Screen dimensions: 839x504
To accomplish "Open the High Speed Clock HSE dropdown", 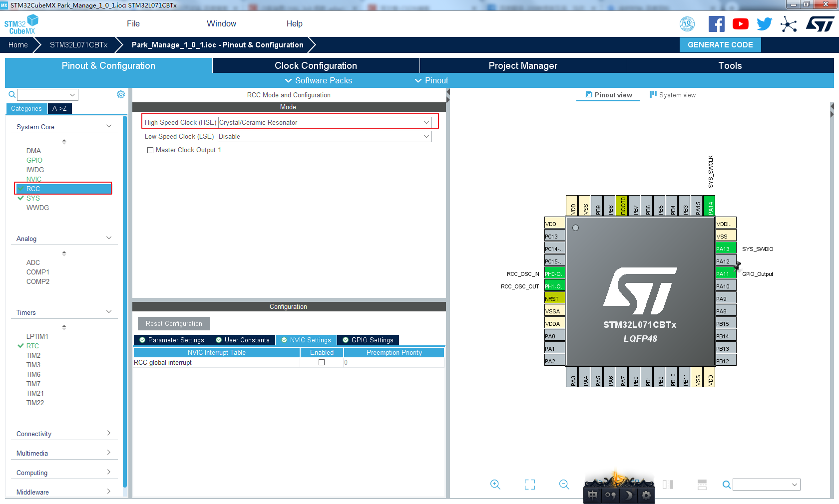I will pyautogui.click(x=426, y=122).
